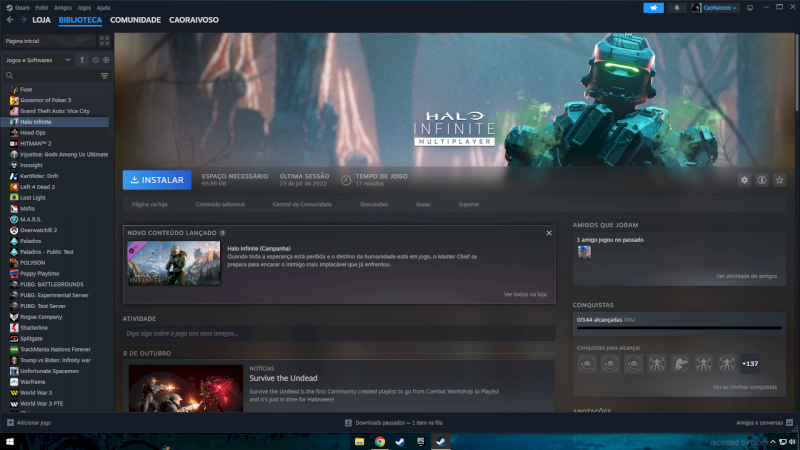
Task: Click the Survive the Undead news thumbnail
Action: point(185,388)
